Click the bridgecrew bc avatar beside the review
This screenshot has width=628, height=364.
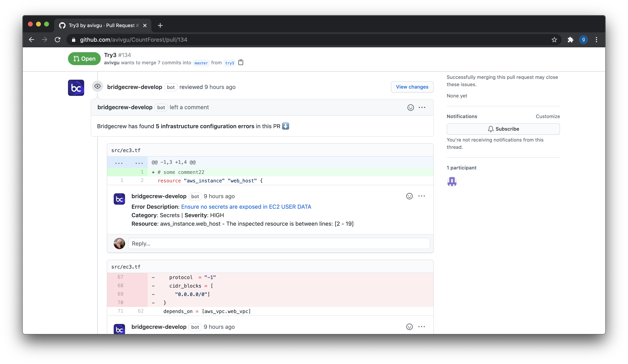click(x=76, y=88)
